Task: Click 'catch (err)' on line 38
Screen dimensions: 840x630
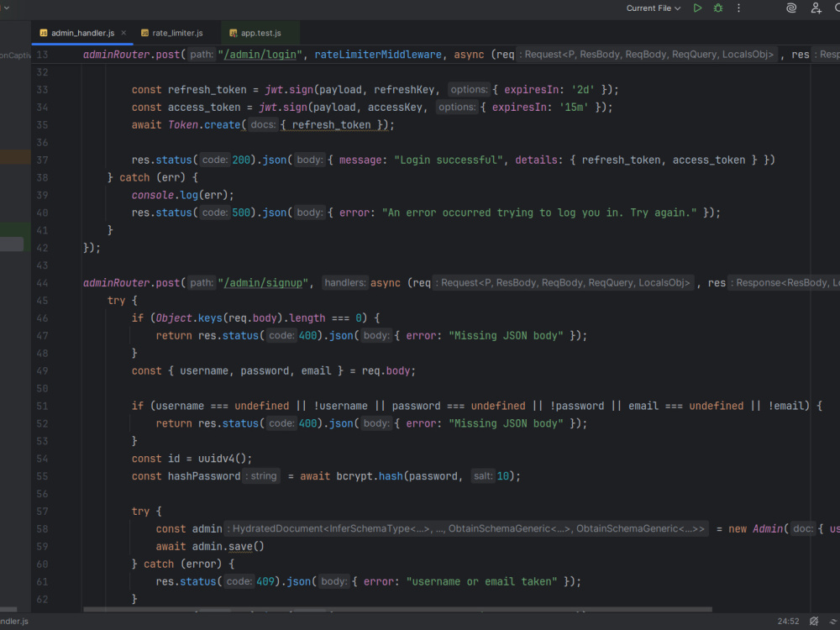Action: point(152,177)
